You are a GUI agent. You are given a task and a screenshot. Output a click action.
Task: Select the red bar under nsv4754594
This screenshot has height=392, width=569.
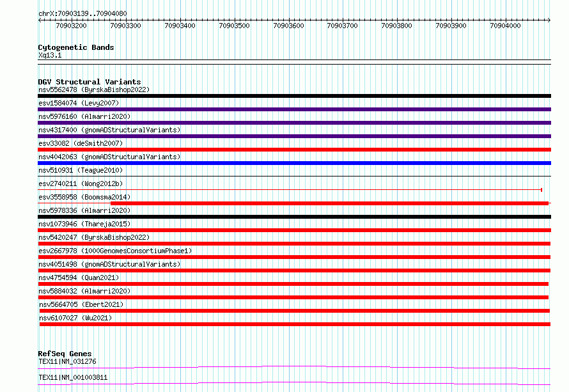(x=293, y=284)
